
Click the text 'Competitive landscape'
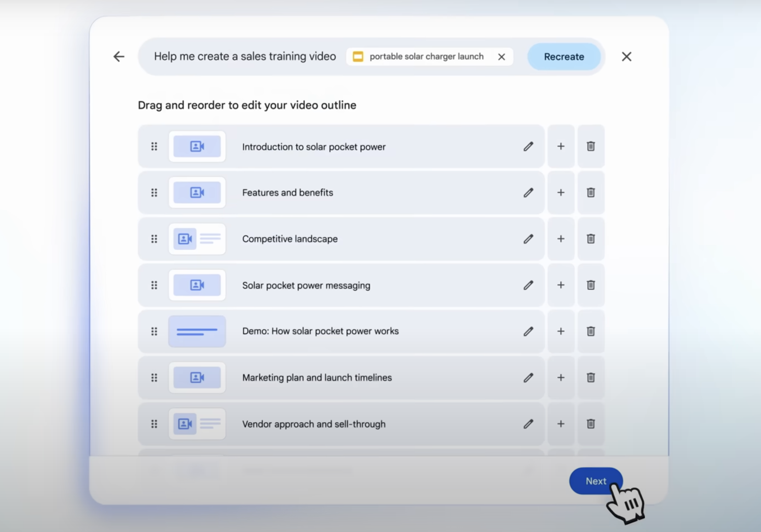pos(290,239)
